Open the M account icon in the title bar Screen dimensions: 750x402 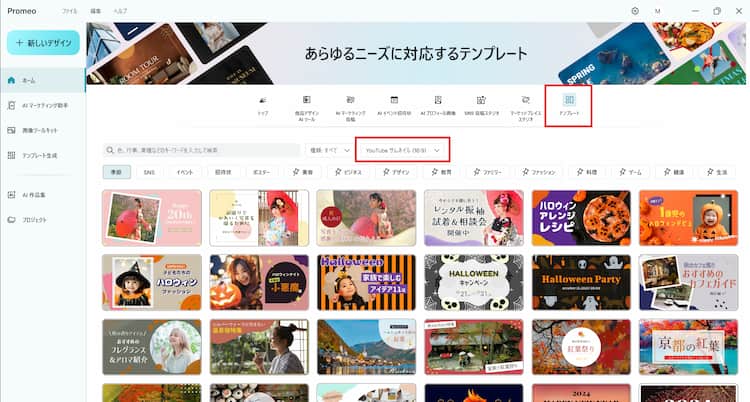[x=658, y=11]
